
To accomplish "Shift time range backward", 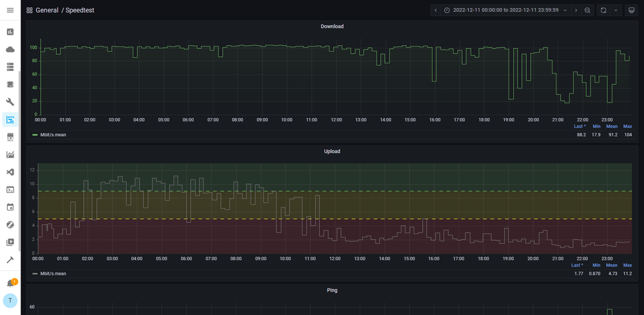I will click(x=436, y=10).
